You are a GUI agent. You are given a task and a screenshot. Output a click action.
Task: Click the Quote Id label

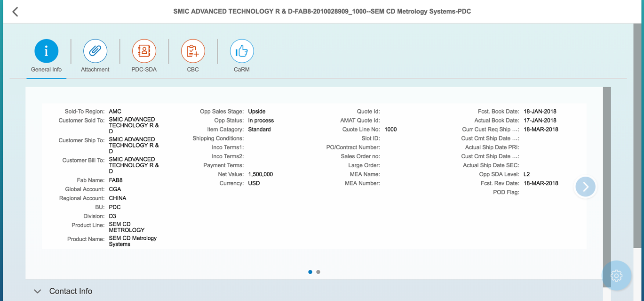pos(368,112)
